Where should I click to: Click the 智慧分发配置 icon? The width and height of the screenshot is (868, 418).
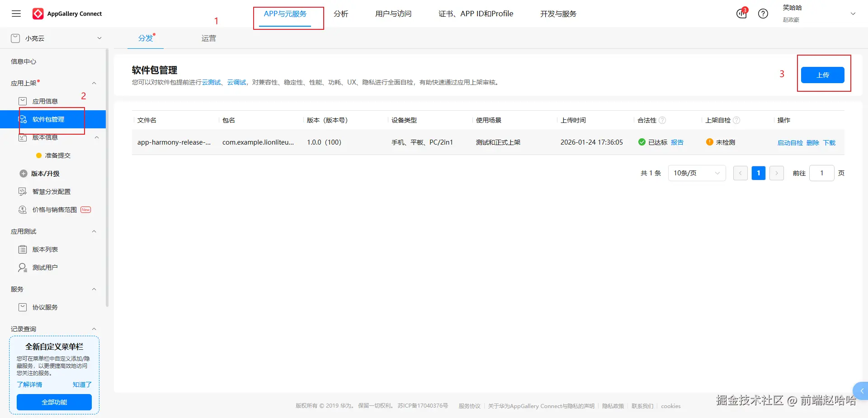(x=22, y=192)
